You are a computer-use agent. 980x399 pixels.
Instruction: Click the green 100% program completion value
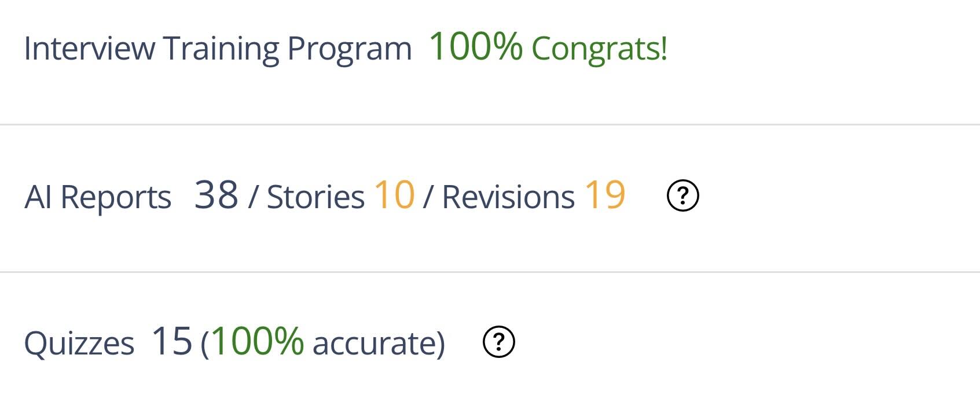pos(475,46)
